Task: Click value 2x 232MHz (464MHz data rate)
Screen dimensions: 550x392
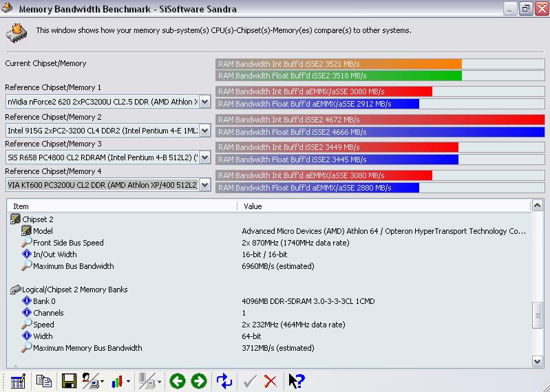Action: [293, 325]
